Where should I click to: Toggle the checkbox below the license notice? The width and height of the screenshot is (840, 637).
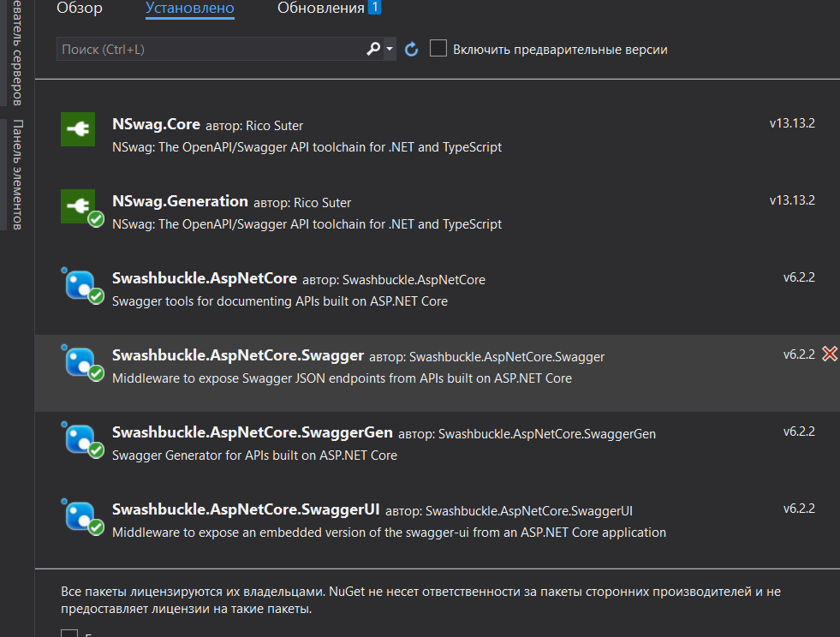(69, 634)
